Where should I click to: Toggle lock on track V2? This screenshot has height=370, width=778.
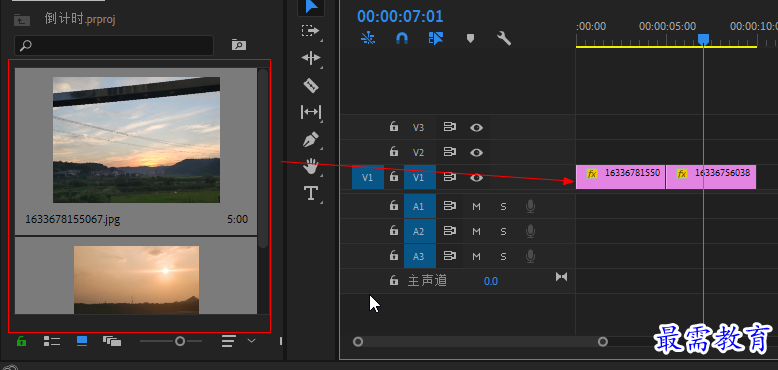pyautogui.click(x=393, y=152)
